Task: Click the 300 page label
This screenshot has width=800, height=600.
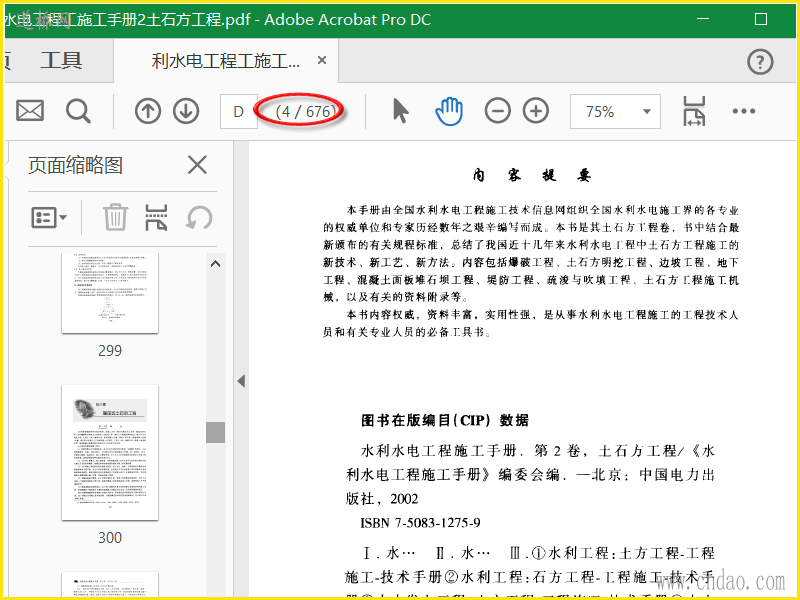Action: pyautogui.click(x=110, y=538)
